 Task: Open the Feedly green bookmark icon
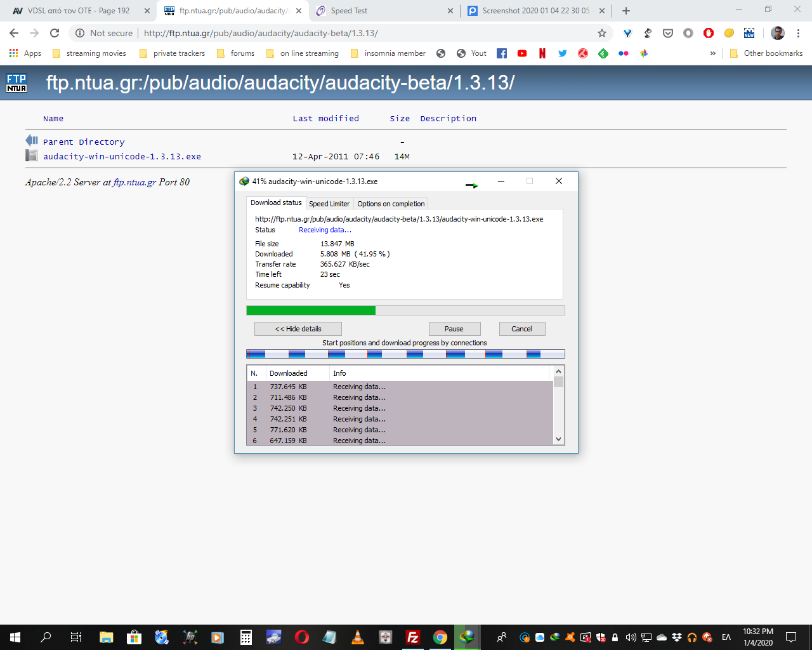603,53
